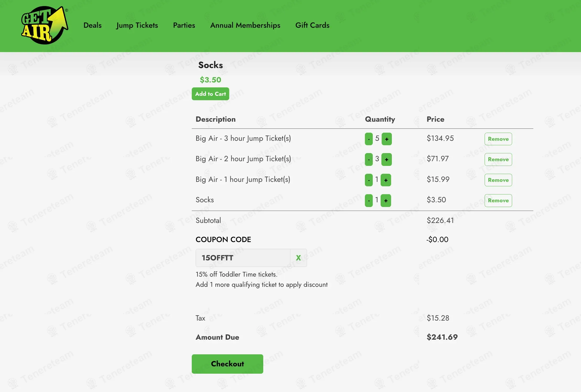Decrease 3 hour Jump Ticket quantity
Screen dimensions: 581x392
tap(369, 139)
